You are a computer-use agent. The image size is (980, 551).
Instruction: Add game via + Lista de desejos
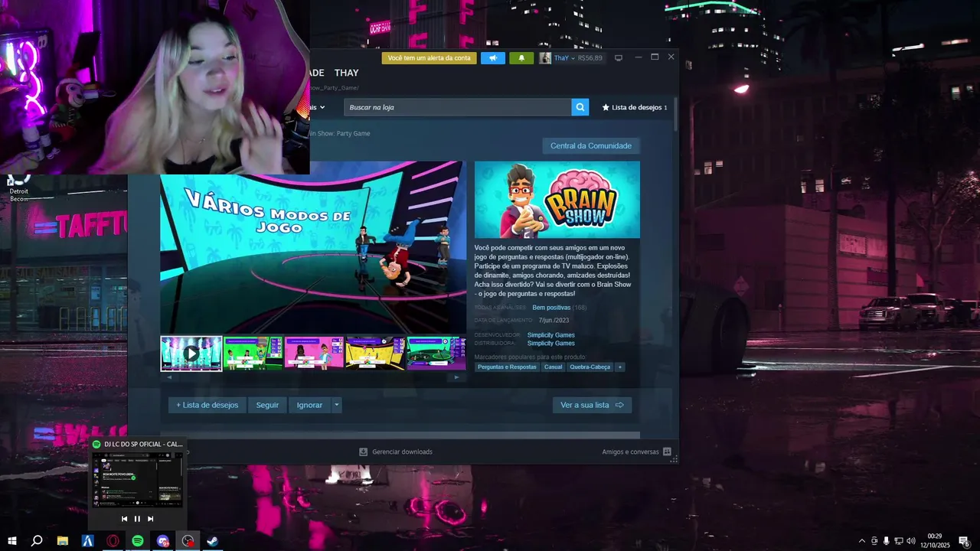click(x=207, y=405)
